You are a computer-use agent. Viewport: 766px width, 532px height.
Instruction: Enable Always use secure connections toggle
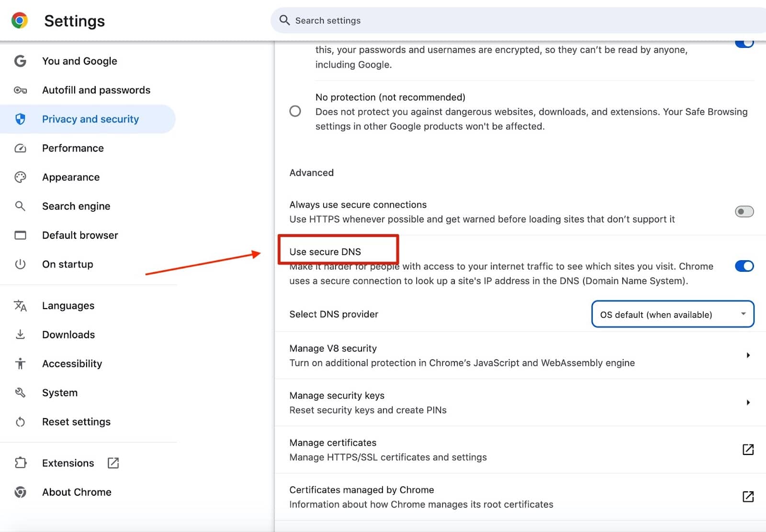tap(744, 211)
